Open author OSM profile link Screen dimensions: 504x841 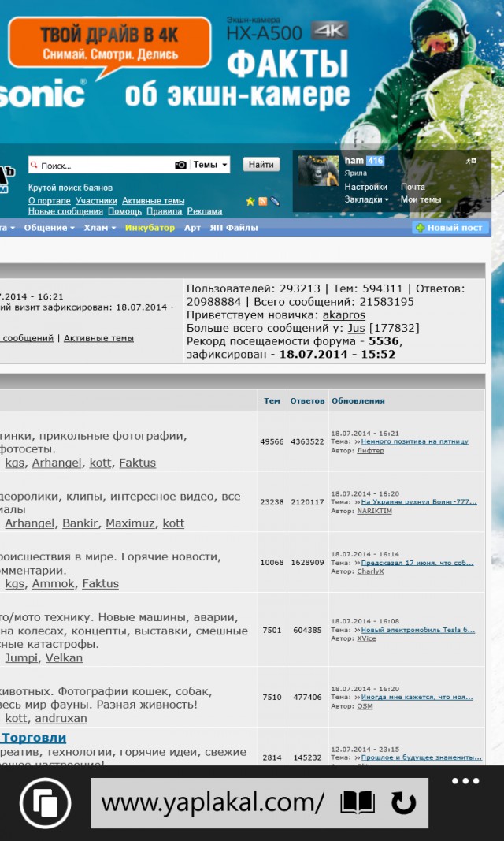365,706
